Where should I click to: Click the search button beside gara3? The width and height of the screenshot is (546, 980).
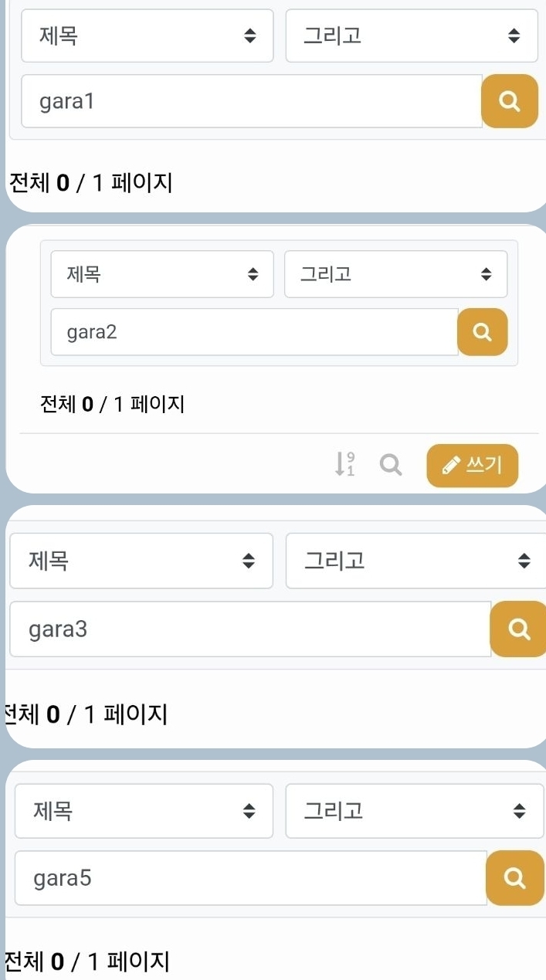(x=518, y=629)
